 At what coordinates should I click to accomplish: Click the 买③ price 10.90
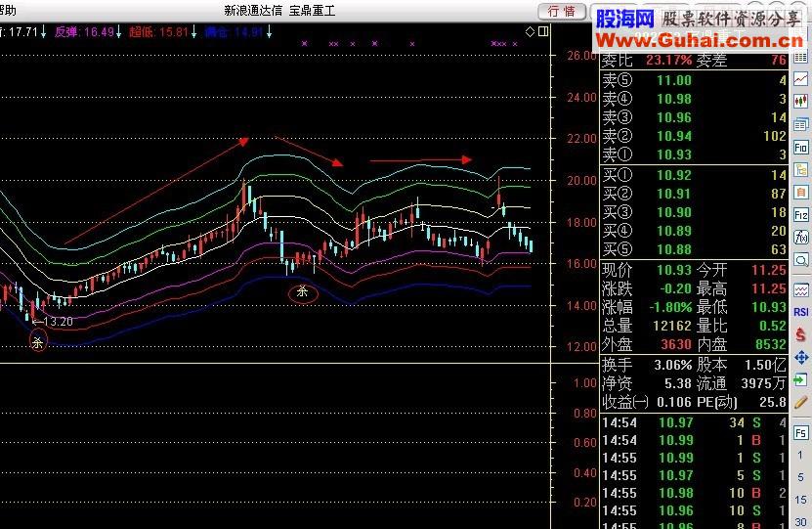tap(674, 212)
